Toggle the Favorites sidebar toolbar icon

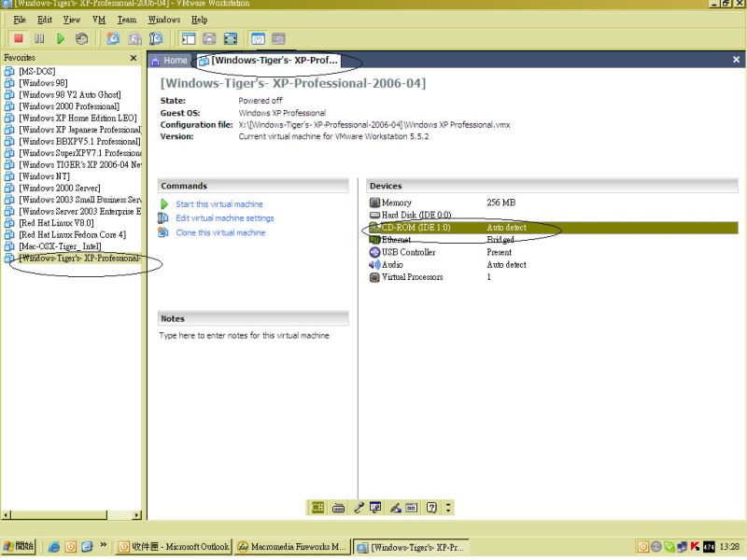pos(189,38)
